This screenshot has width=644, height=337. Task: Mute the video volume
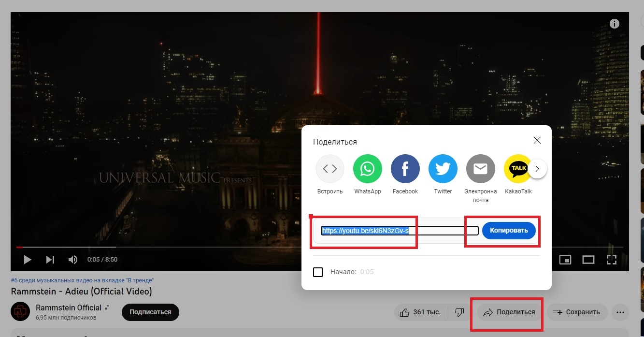[x=73, y=260]
